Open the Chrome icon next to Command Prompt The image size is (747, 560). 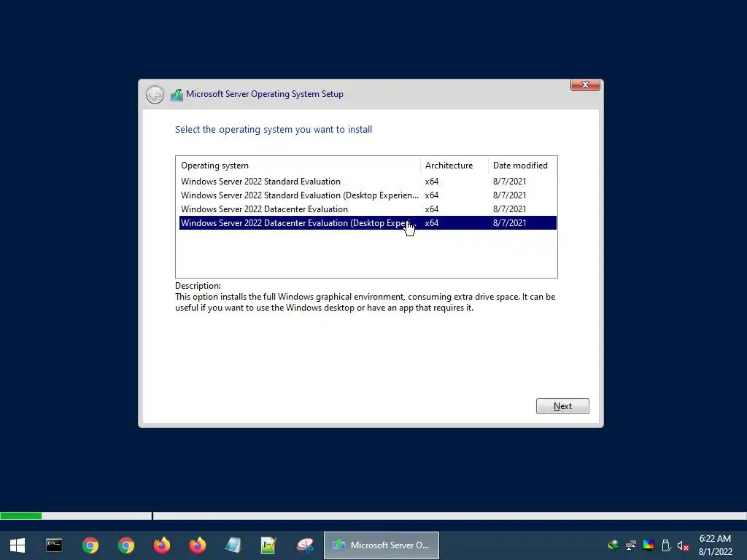[90, 545]
